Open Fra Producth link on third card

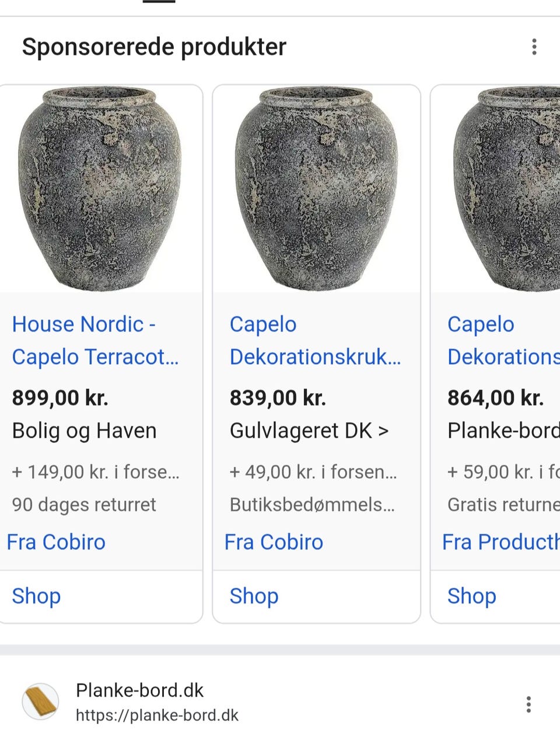point(501,542)
